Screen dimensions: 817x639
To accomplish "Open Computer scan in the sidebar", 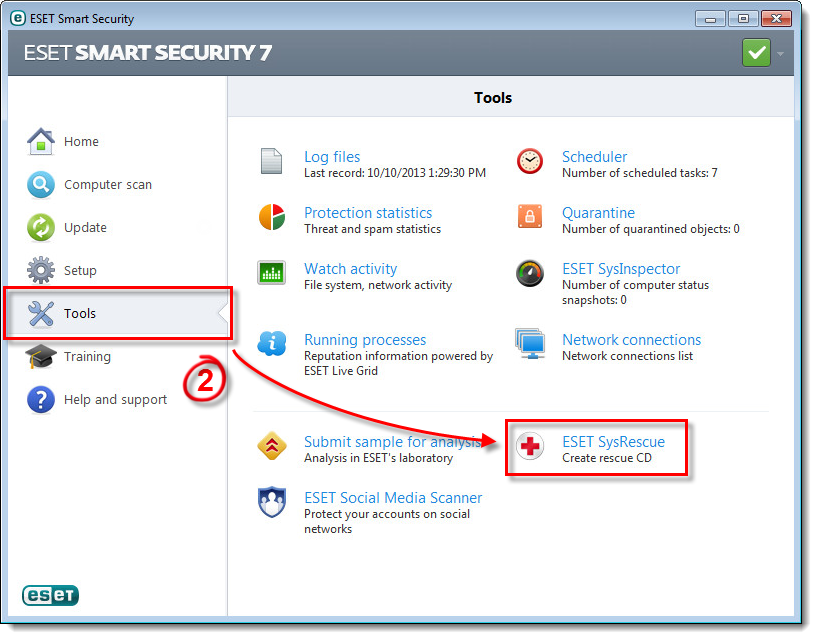I will tap(108, 185).
